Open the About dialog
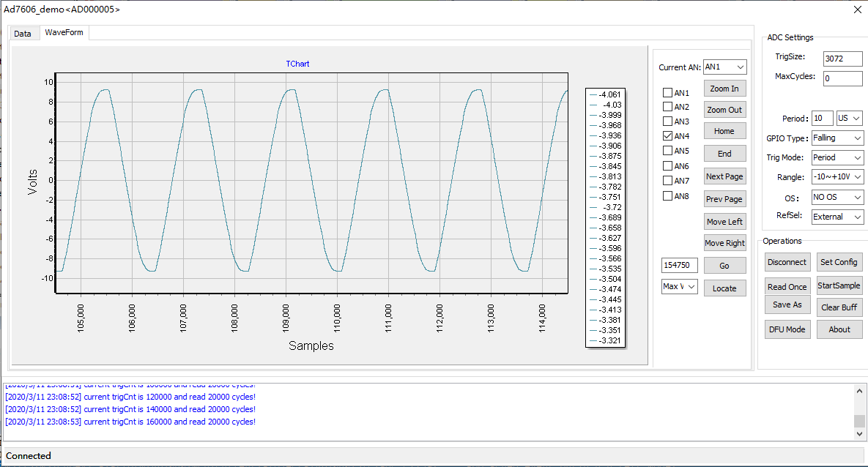Screen dimensions: 868x467 (x=839, y=329)
